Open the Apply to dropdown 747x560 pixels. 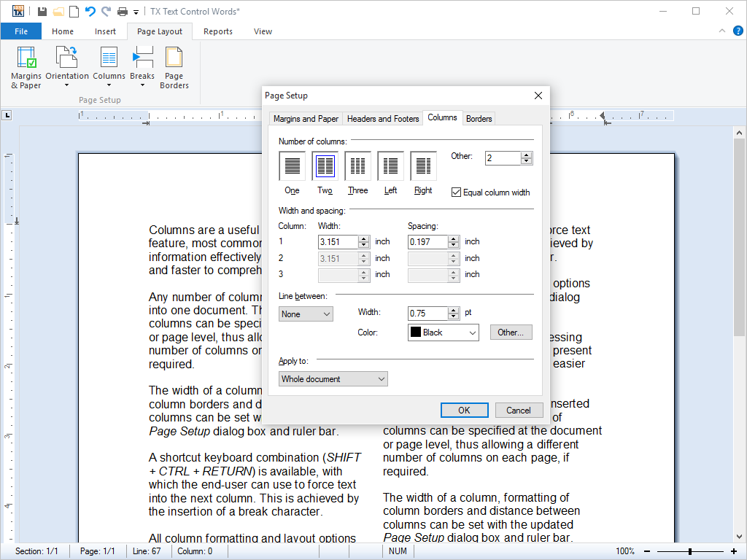[333, 378]
